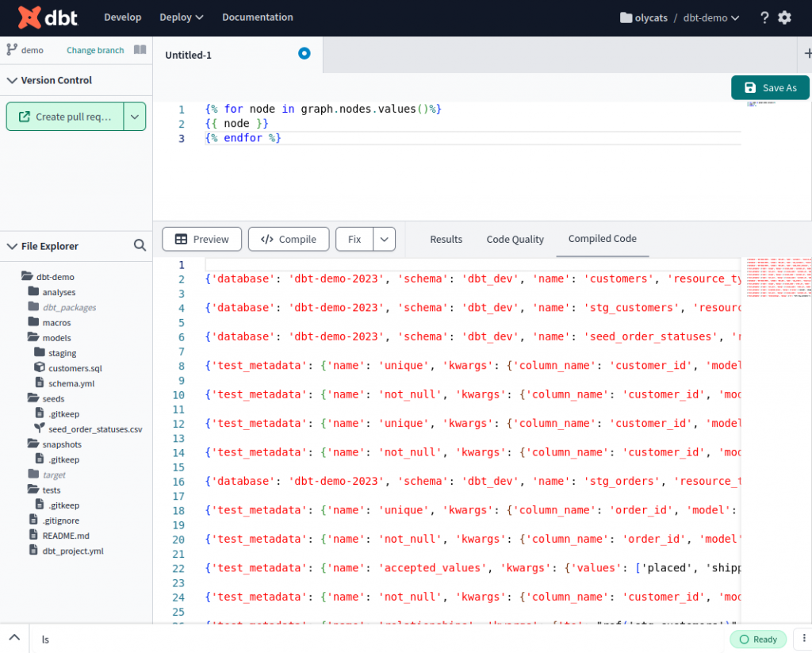Click the dbt-demo root folder icon
812x653 pixels.
click(27, 276)
